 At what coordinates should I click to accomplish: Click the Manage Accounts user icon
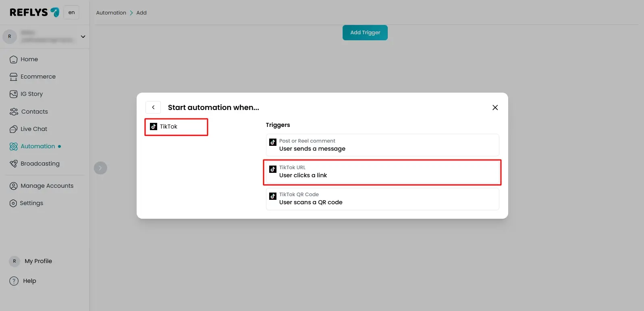pos(13,186)
